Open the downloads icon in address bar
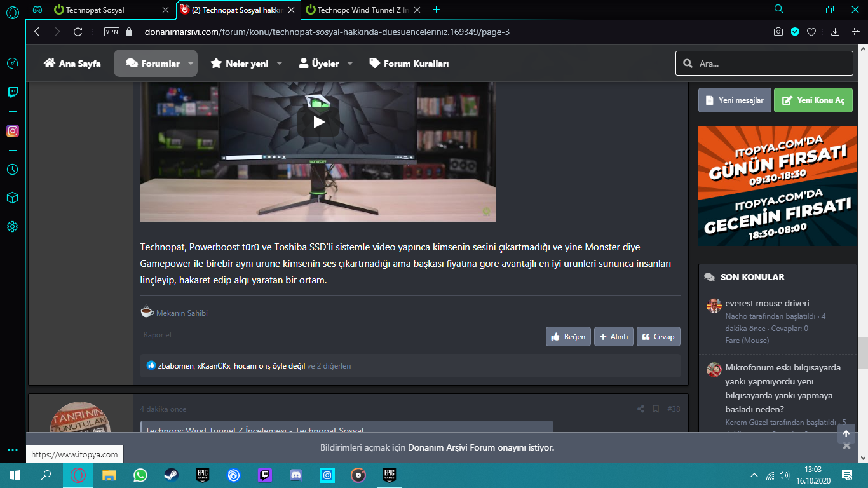Viewport: 868px width, 488px height. point(836,32)
